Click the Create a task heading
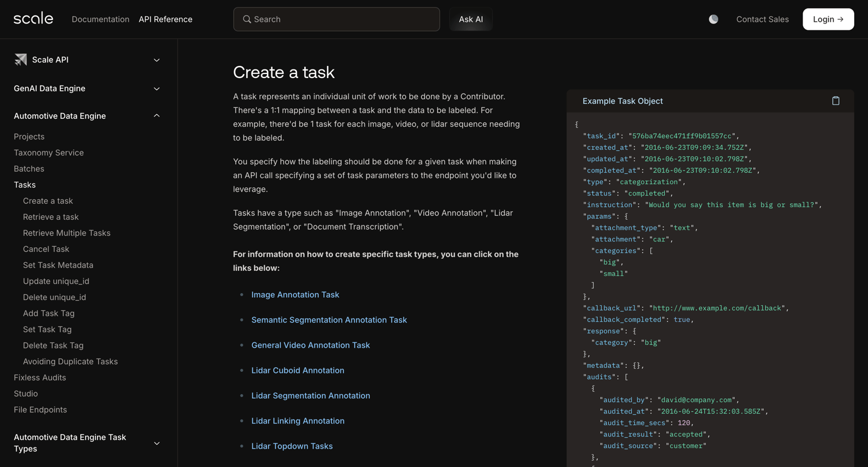The width and height of the screenshot is (868, 467). [284, 72]
